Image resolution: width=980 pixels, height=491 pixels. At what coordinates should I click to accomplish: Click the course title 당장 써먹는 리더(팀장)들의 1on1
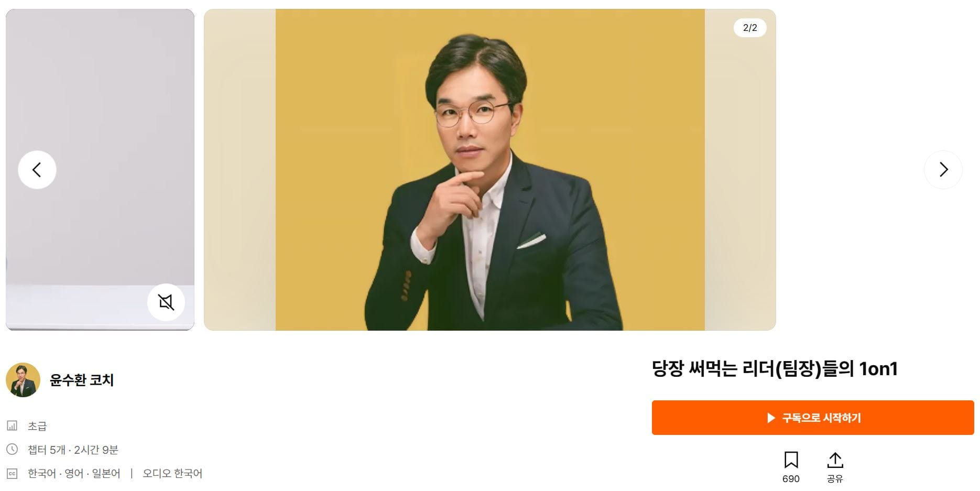[x=775, y=369]
